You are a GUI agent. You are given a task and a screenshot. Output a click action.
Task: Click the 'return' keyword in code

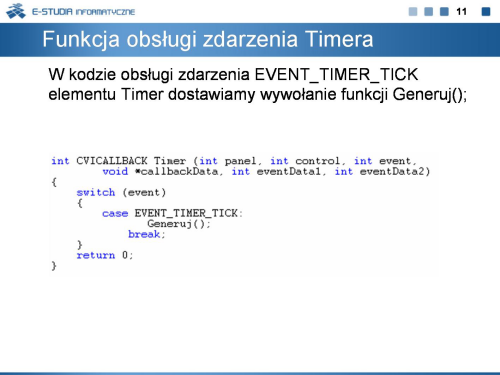[x=96, y=255]
